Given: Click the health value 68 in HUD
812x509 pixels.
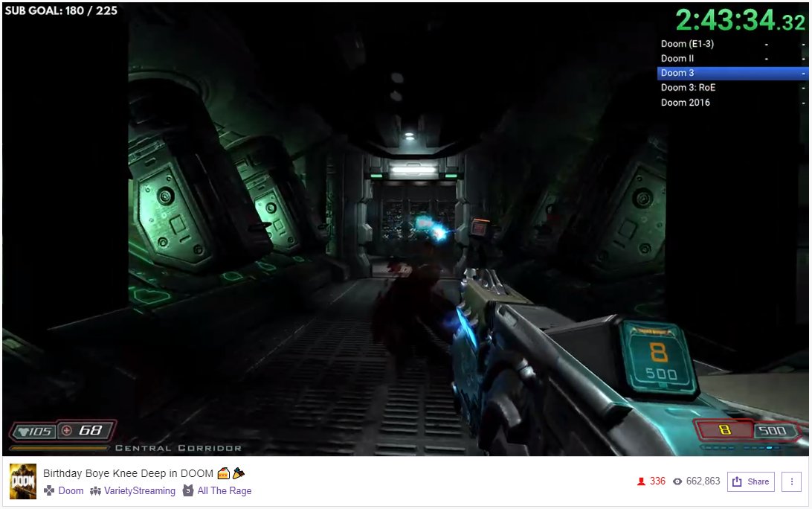Looking at the screenshot, I should pyautogui.click(x=91, y=430).
